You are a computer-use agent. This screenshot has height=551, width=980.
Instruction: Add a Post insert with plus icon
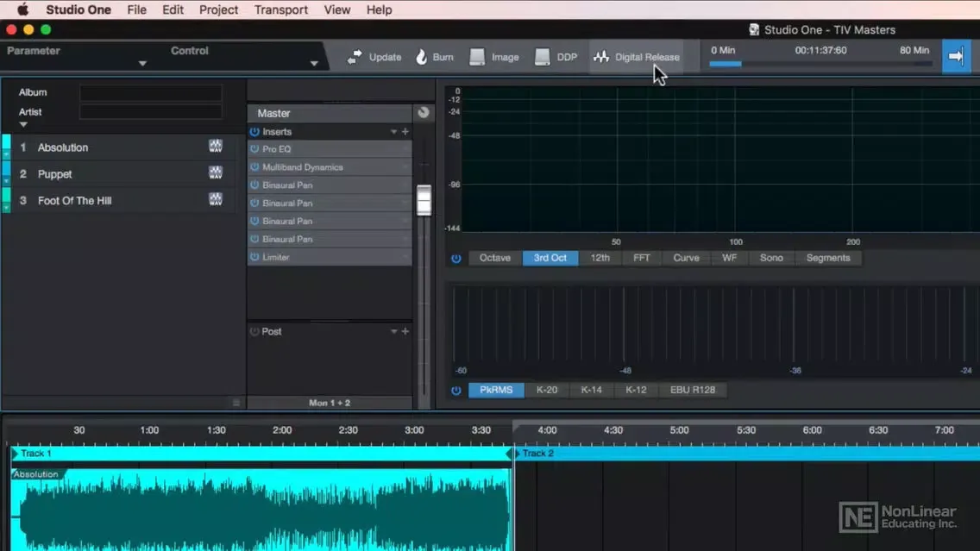pos(405,331)
